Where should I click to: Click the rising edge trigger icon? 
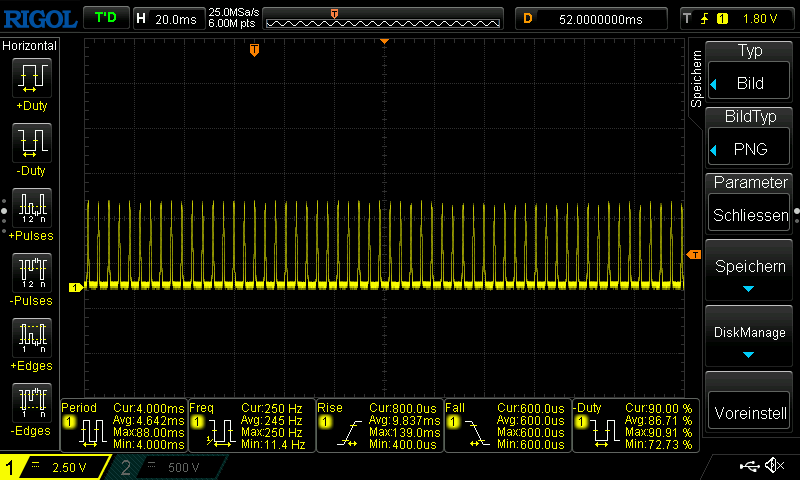point(705,19)
